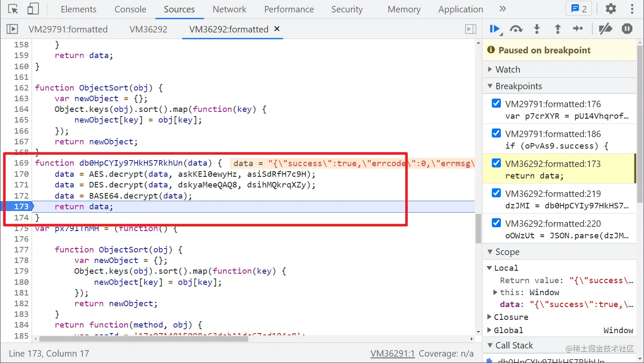Click line number 169 in gutter

click(x=21, y=163)
